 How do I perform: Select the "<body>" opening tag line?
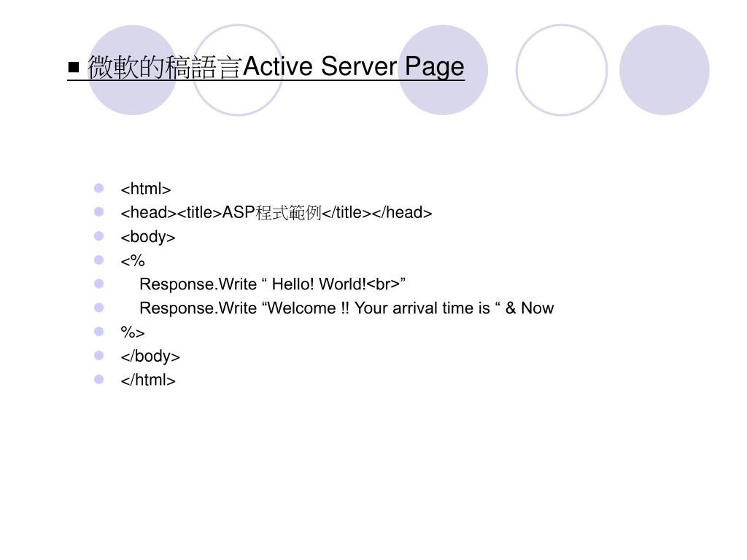click(x=148, y=237)
